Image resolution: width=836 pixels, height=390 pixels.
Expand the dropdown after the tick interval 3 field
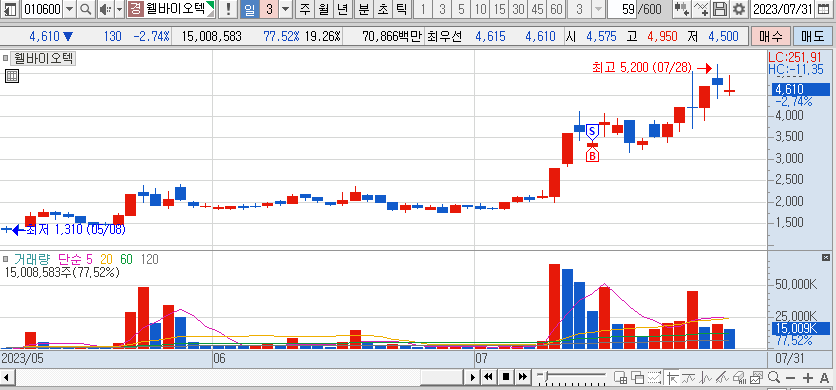point(599,9)
